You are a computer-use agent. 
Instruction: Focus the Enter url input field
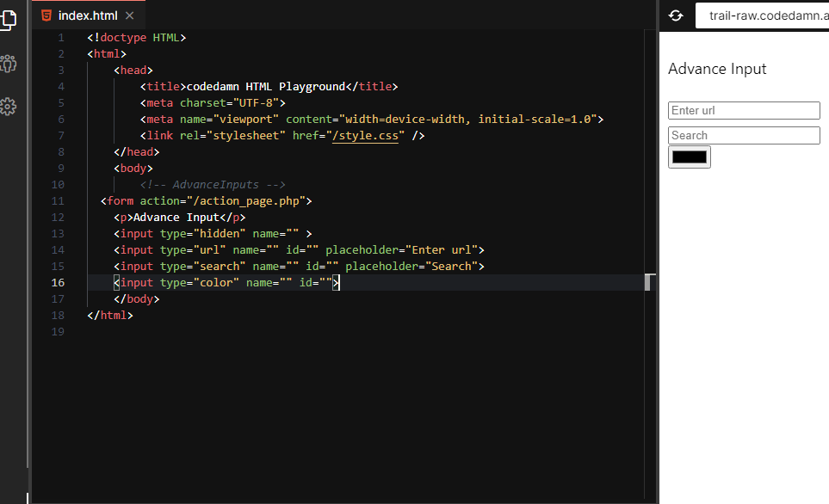744,110
